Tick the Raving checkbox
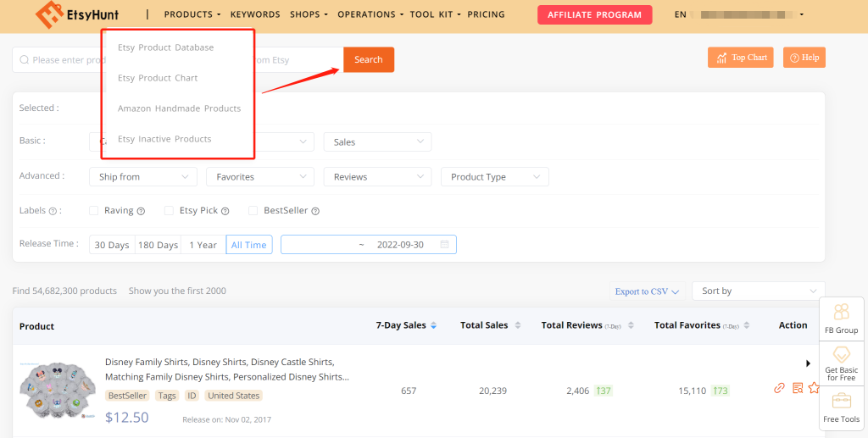This screenshot has height=438, width=868. click(93, 211)
